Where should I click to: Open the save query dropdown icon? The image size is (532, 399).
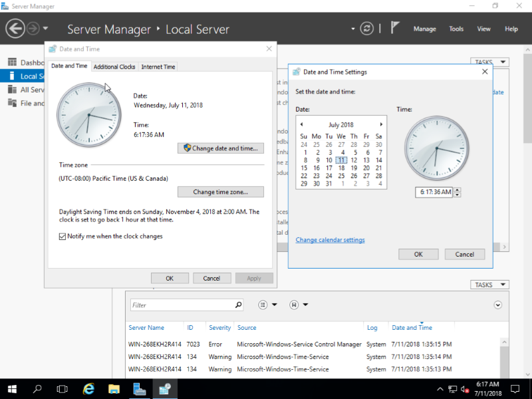coord(299,305)
